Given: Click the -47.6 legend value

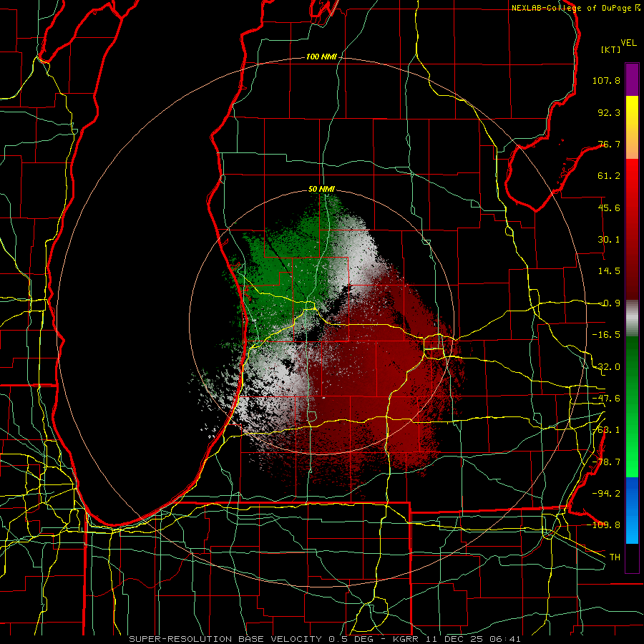Looking at the screenshot, I should coord(606,399).
